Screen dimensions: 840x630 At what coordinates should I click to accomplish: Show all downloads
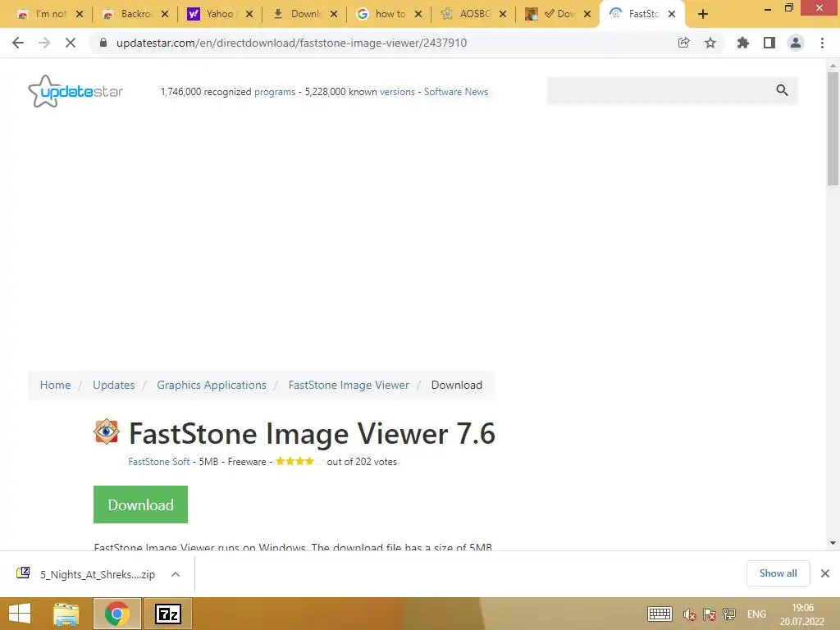tap(778, 573)
